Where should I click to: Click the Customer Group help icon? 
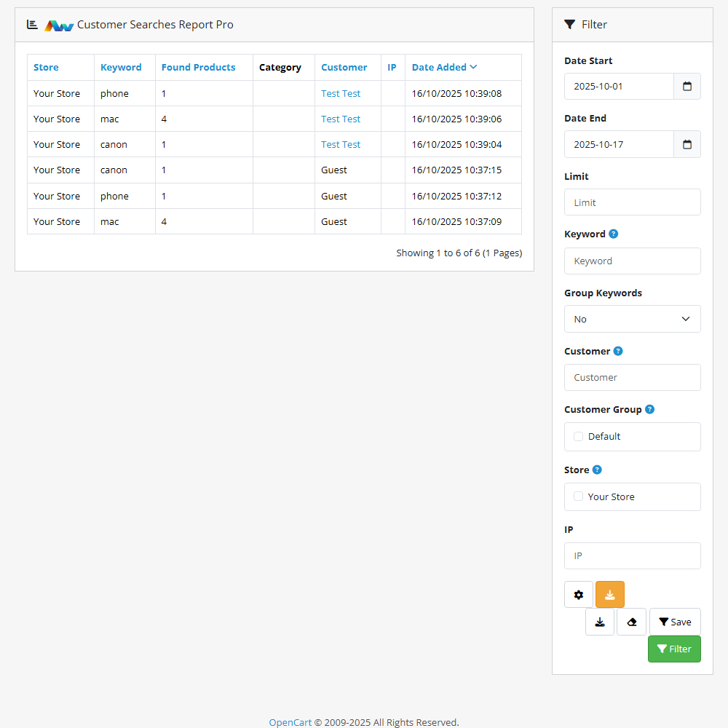649,409
